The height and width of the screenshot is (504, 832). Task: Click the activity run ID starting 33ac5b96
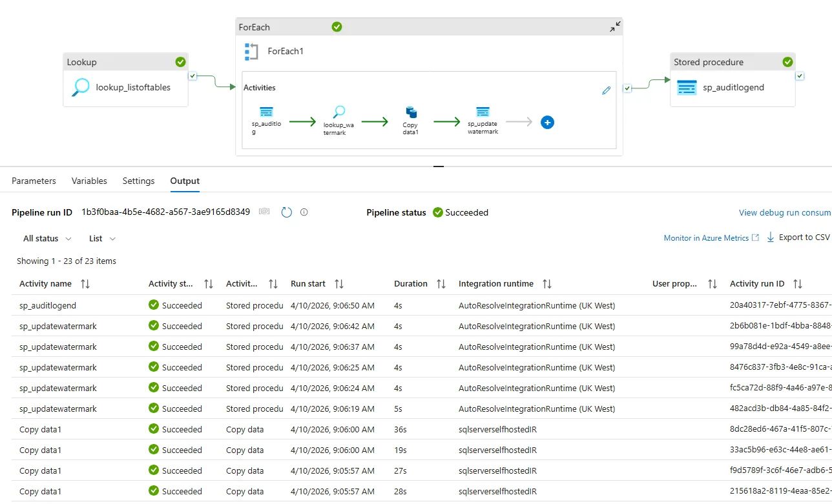[x=780, y=450]
